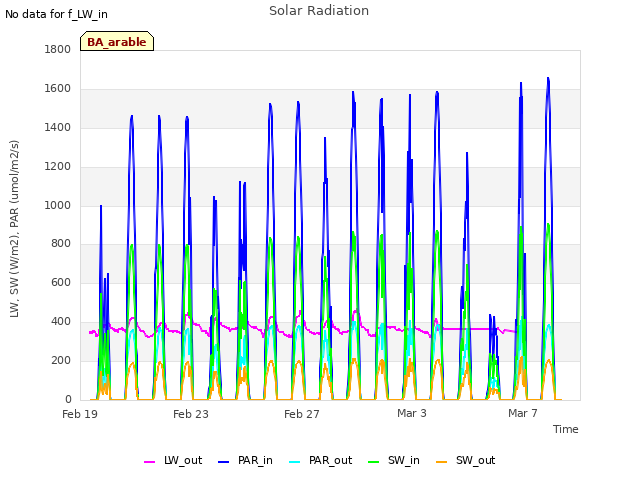This screenshot has width=640, height=480.
Task: Click the 200 y-axis tick label
Action: tap(61, 360)
